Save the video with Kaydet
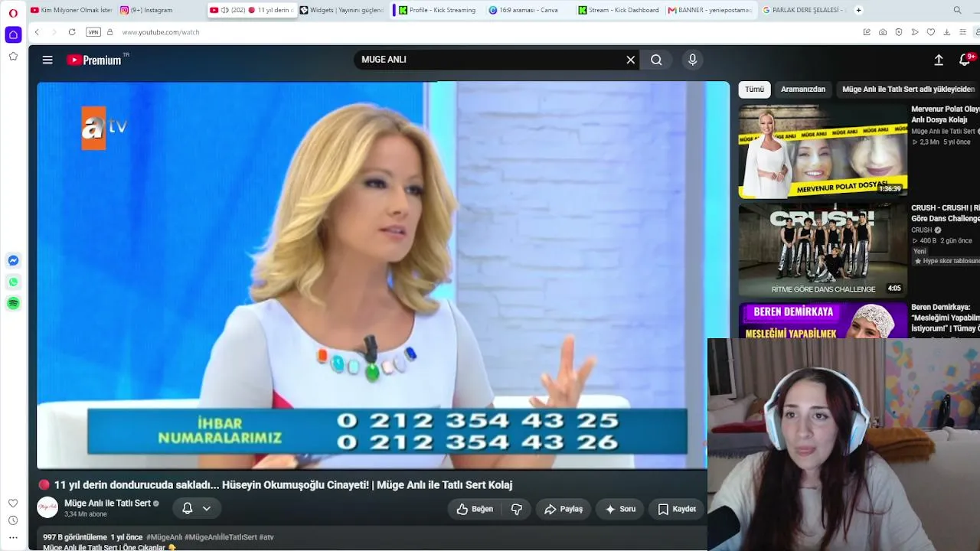Viewport: 980px width, 551px height. pos(677,509)
